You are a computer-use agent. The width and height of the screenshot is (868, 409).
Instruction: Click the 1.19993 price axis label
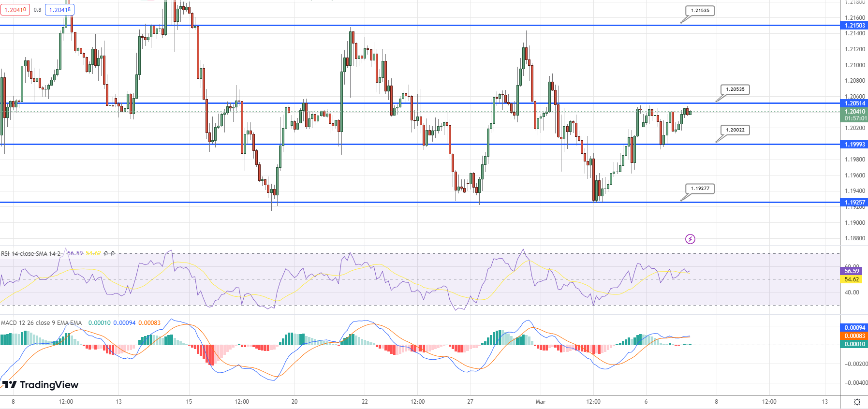pos(854,145)
